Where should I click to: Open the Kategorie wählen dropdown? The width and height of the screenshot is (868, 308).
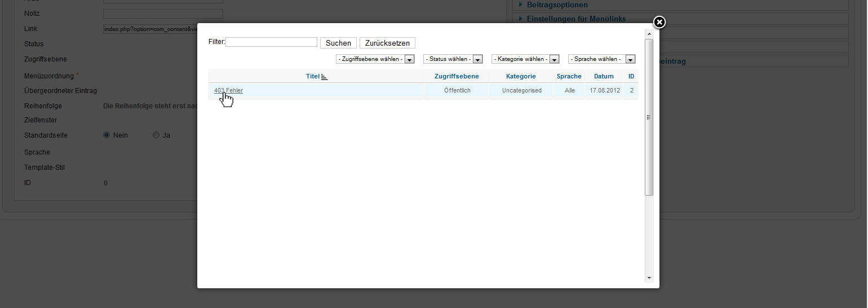tap(525, 59)
